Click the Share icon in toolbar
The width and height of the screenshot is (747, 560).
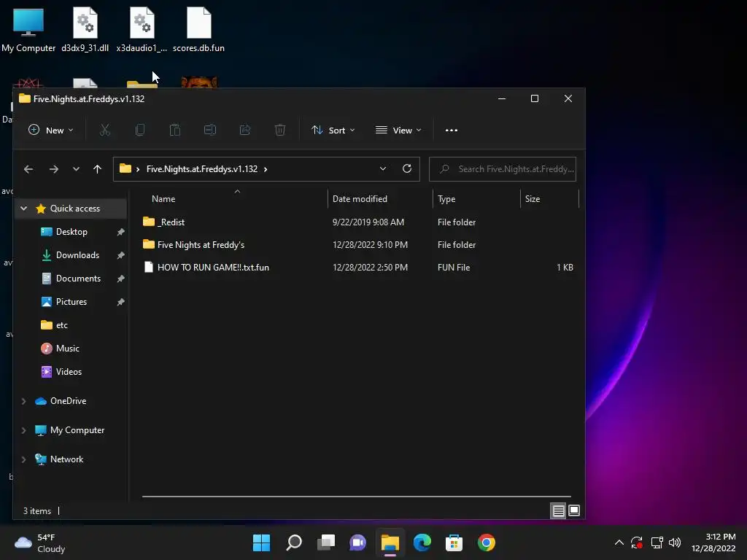245,130
